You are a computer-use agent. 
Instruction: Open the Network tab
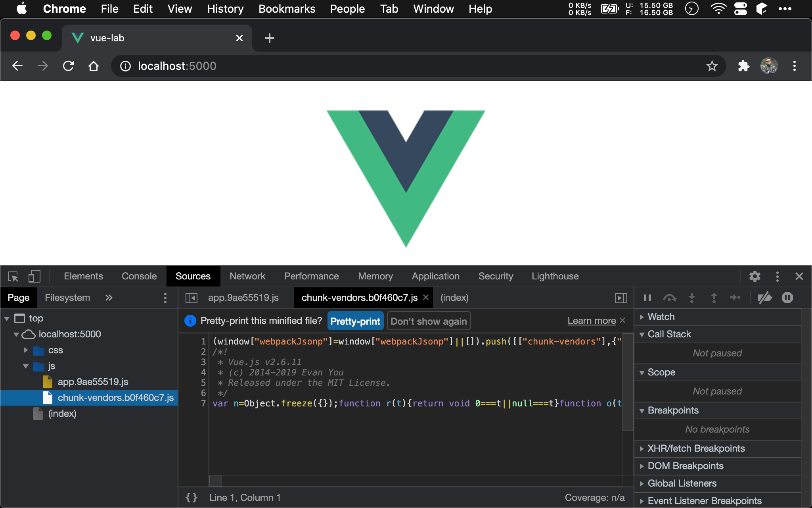247,276
